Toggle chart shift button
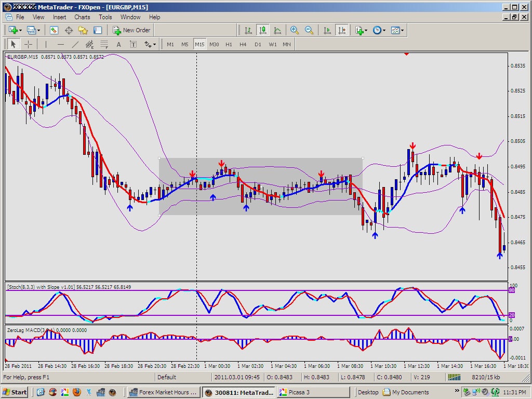The width and height of the screenshot is (532, 399). pyautogui.click(x=342, y=30)
